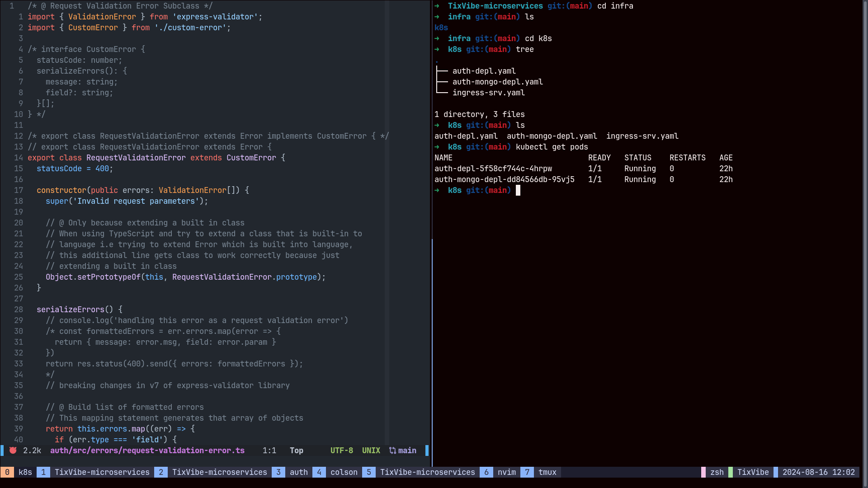Click the serializeErrors() method definition on line 28

80,310
